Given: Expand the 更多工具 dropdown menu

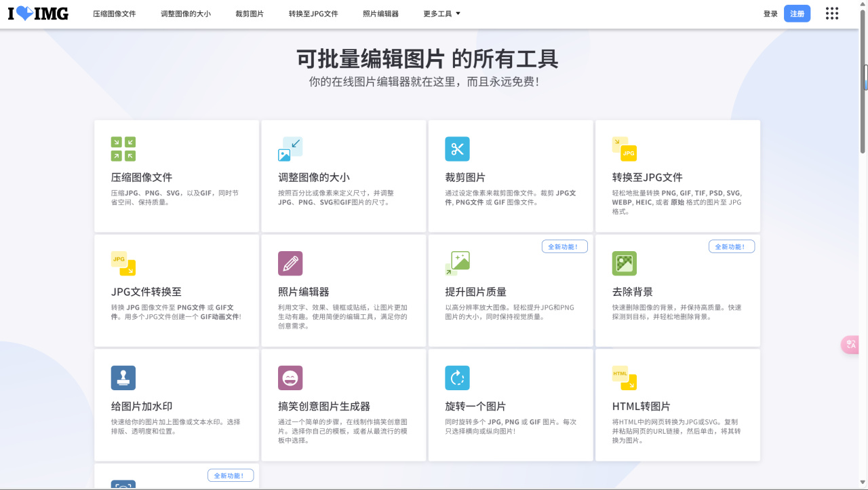Looking at the screenshot, I should [x=441, y=14].
